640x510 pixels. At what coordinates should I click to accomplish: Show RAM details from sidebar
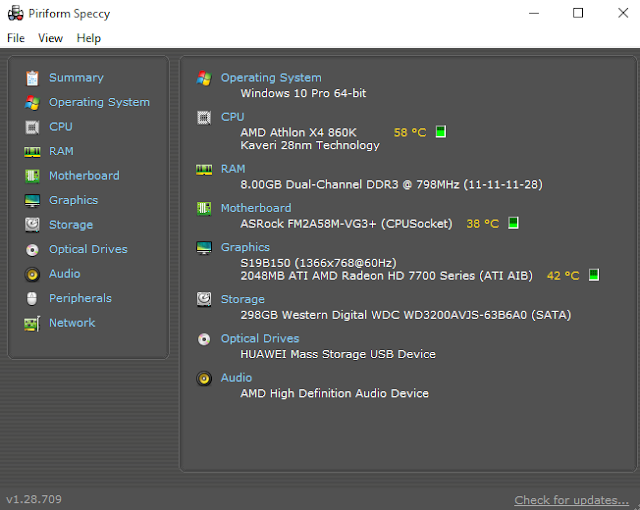click(61, 151)
